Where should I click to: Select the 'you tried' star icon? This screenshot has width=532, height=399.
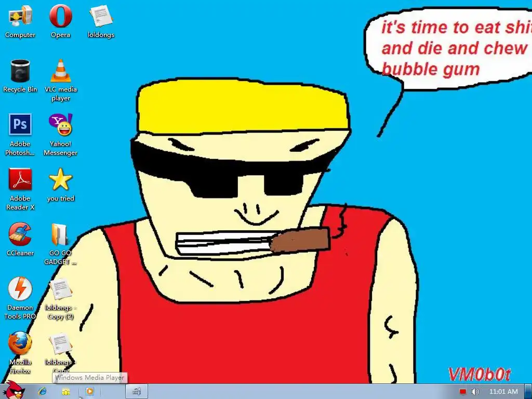coord(60,185)
